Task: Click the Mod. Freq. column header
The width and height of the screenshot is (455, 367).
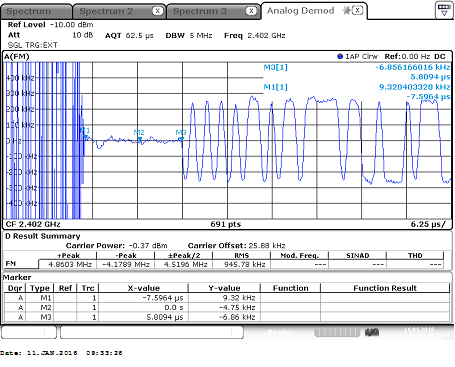Action: [299, 256]
